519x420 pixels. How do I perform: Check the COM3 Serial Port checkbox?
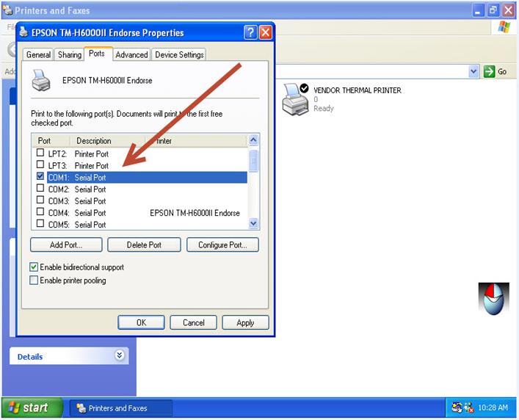pos(40,200)
